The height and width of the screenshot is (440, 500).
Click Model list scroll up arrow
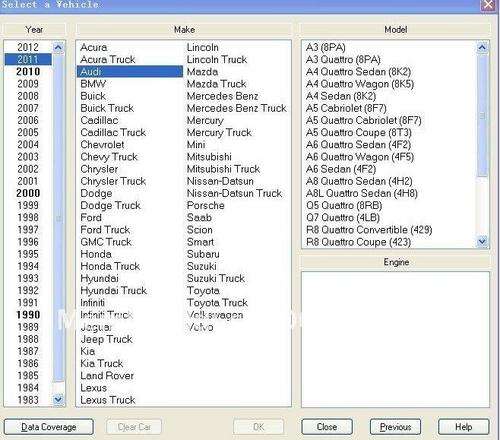pyautogui.click(x=482, y=47)
